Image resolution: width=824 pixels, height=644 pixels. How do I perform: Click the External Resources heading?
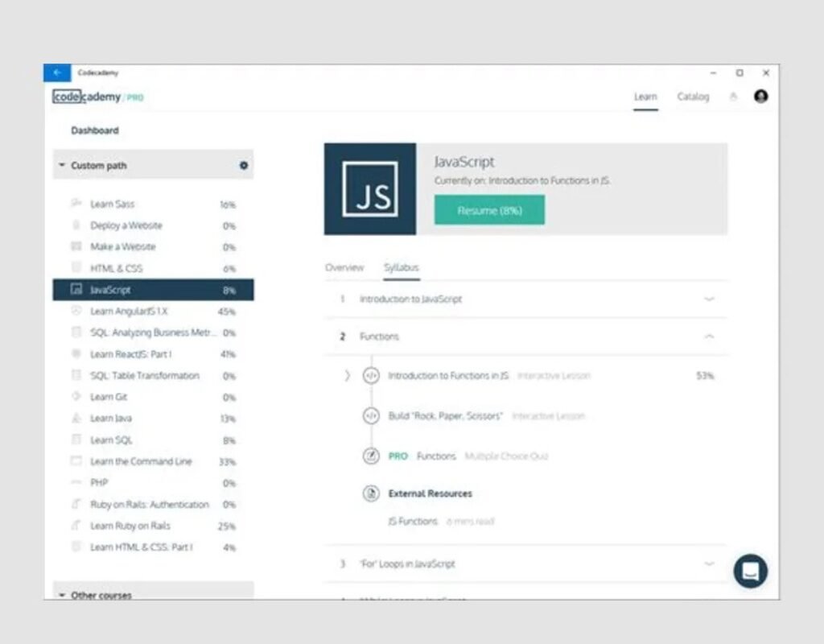430,493
